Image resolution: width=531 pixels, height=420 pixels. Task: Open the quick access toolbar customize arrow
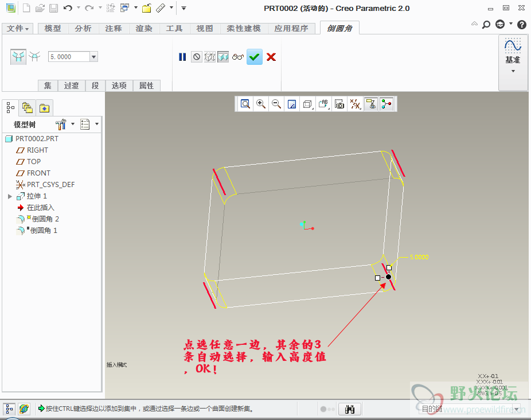pos(183,8)
